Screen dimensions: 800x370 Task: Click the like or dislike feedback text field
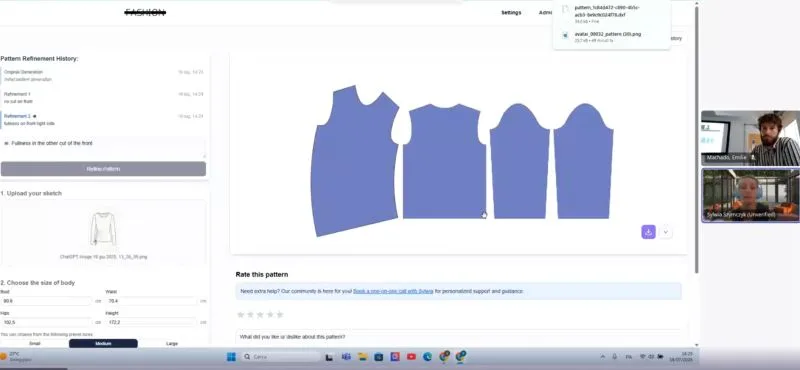pyautogui.click(x=458, y=337)
